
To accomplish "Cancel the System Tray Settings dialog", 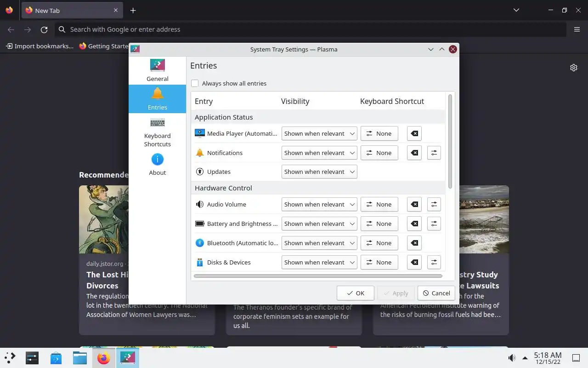I will (x=436, y=293).
